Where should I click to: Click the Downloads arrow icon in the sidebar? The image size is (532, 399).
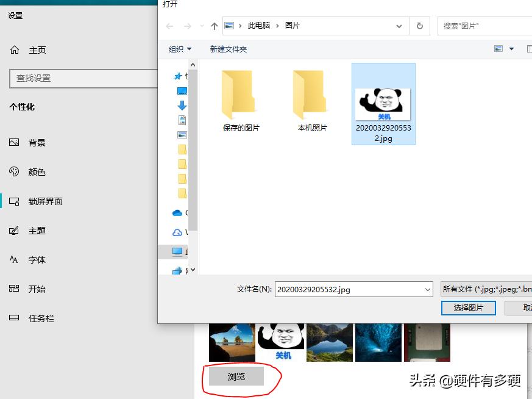(x=181, y=106)
